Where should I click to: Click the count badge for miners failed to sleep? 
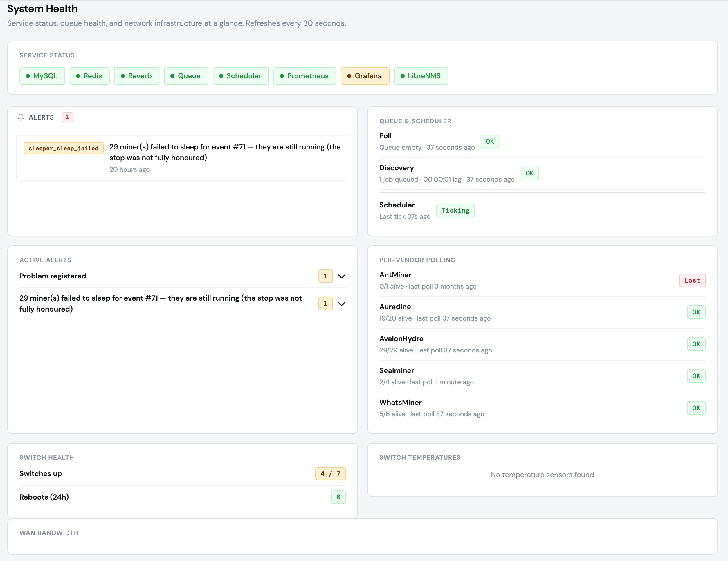[326, 303]
